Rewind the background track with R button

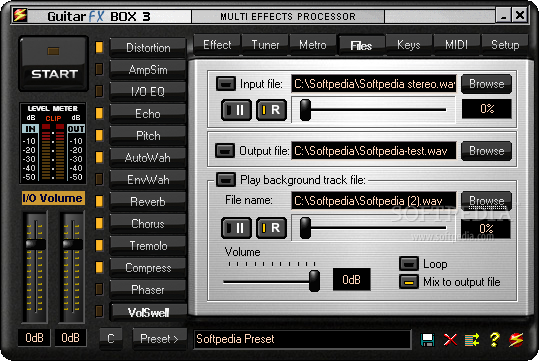coord(272,228)
